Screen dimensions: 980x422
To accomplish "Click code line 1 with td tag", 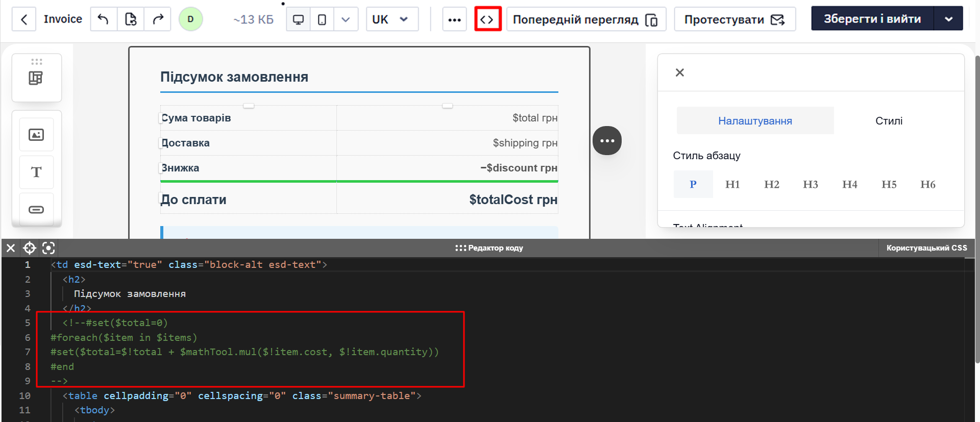I will [189, 265].
